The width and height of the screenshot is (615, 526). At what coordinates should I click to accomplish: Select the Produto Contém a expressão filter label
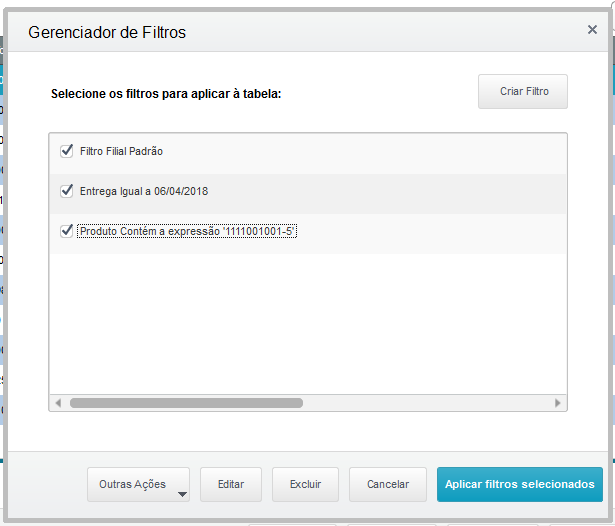(x=188, y=232)
